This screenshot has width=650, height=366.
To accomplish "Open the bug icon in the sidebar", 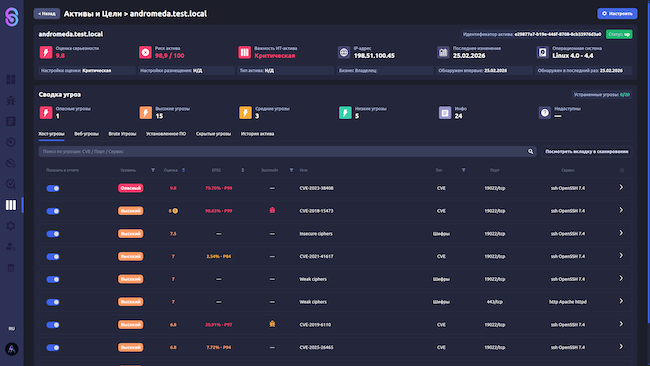I will coord(11,100).
